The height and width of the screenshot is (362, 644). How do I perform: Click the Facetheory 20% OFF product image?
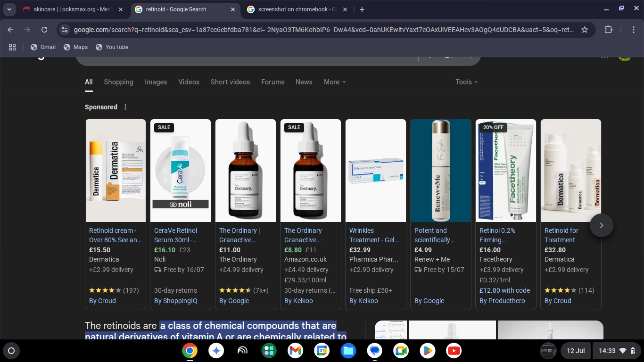click(506, 171)
